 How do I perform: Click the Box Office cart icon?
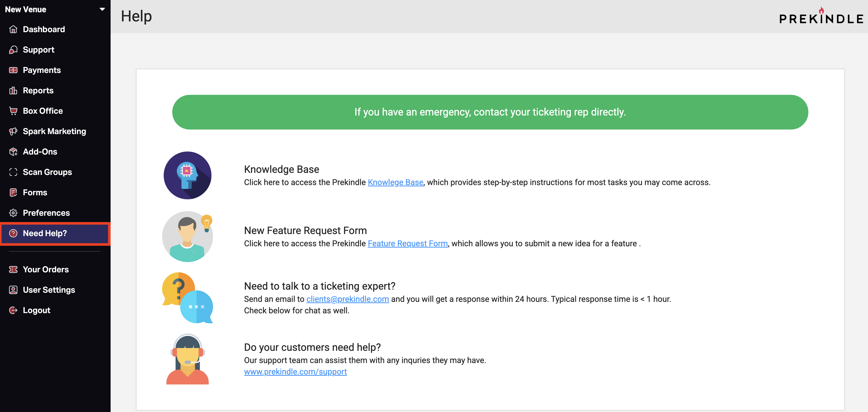pos(13,111)
